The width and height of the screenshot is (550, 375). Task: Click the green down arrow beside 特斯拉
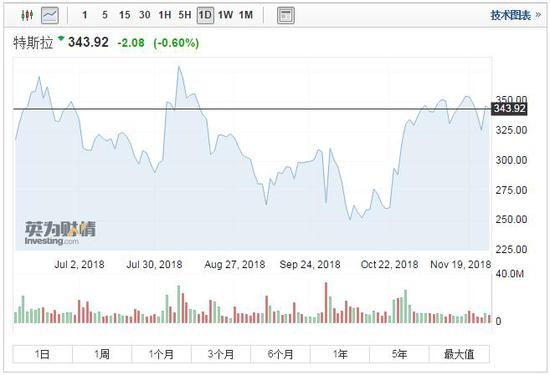[x=61, y=38]
